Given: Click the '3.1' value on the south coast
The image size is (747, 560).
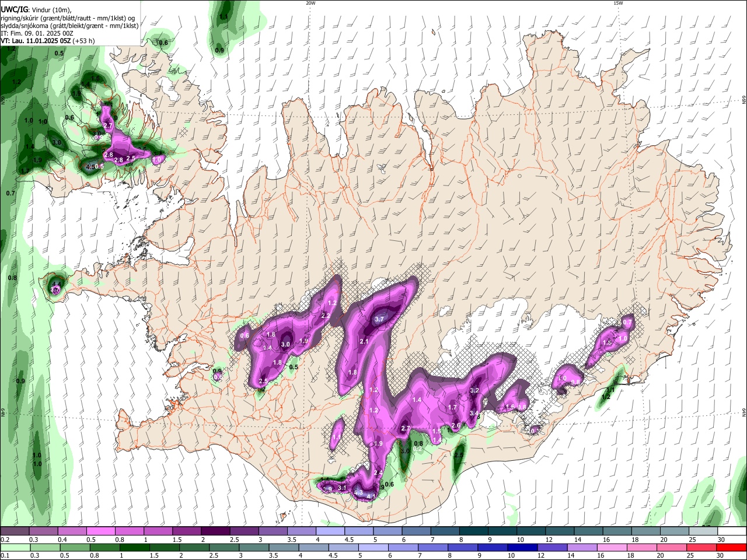Looking at the screenshot, I should click(342, 488).
